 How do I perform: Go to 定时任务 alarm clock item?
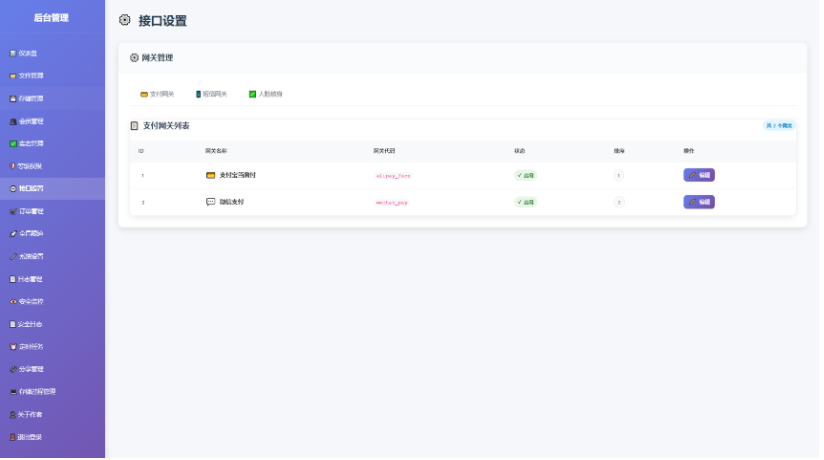[x=30, y=347]
